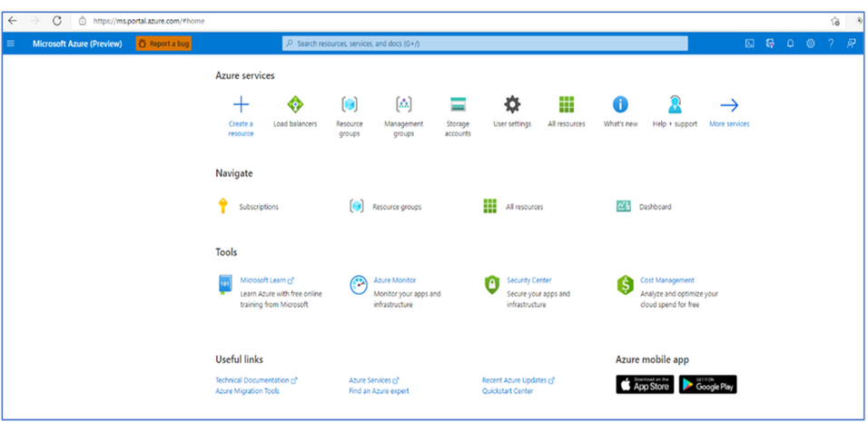Click the Security Center shield icon
Screen dimensions: 868x422
click(491, 285)
